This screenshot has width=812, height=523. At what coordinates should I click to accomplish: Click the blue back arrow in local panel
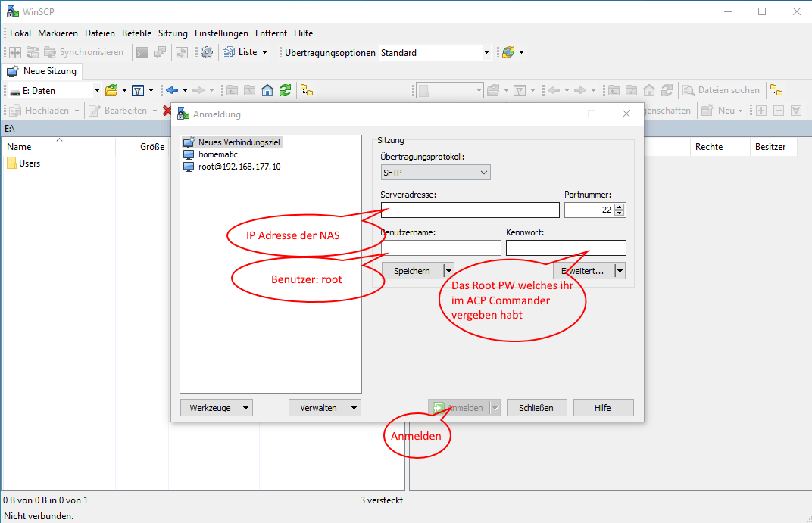click(172, 91)
